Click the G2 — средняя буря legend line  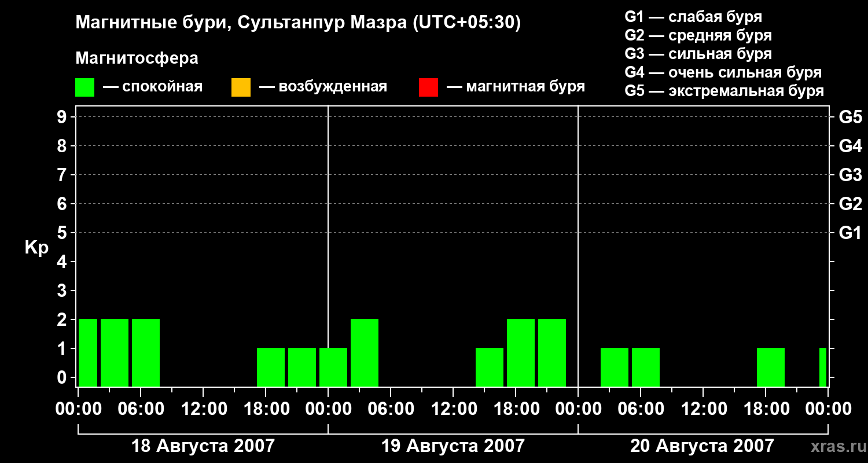tap(698, 35)
